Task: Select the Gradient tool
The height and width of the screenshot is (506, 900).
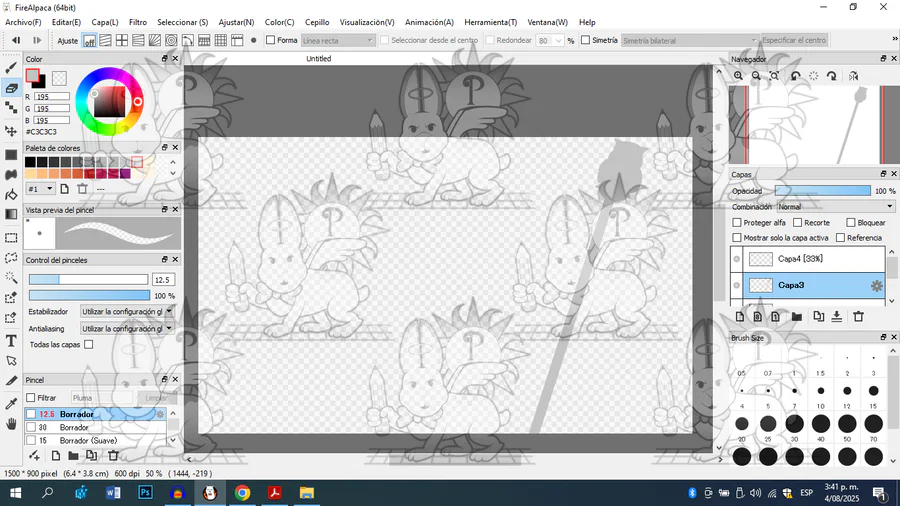Action: (x=11, y=215)
